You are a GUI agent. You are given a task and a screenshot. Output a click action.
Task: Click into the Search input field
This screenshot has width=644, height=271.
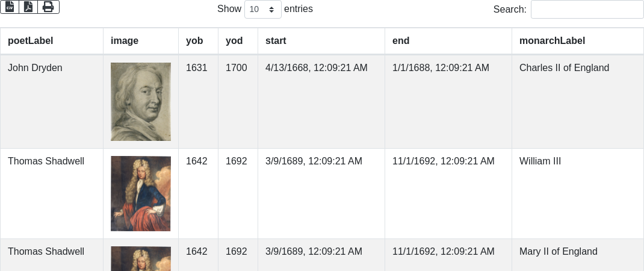tap(587, 9)
